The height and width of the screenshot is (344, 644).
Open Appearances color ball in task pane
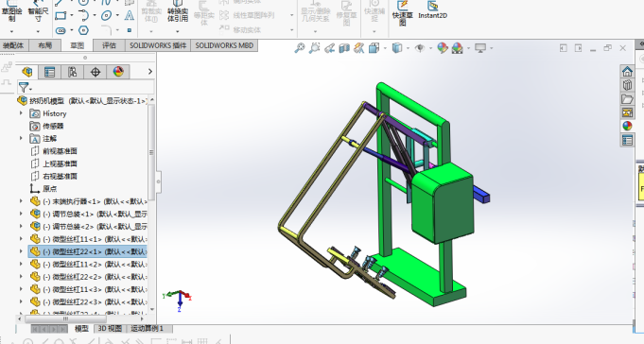coord(627,126)
